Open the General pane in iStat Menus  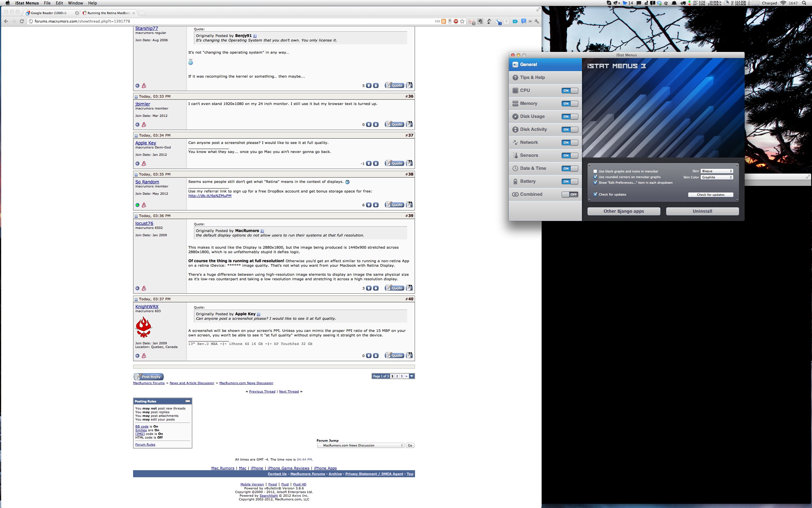(545, 65)
